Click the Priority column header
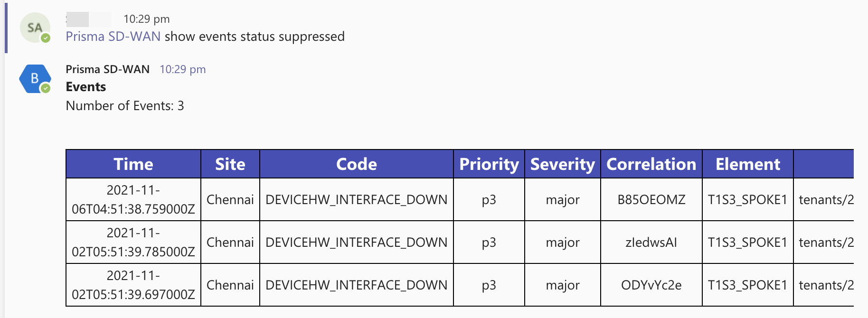The width and height of the screenshot is (868, 318). (x=489, y=164)
